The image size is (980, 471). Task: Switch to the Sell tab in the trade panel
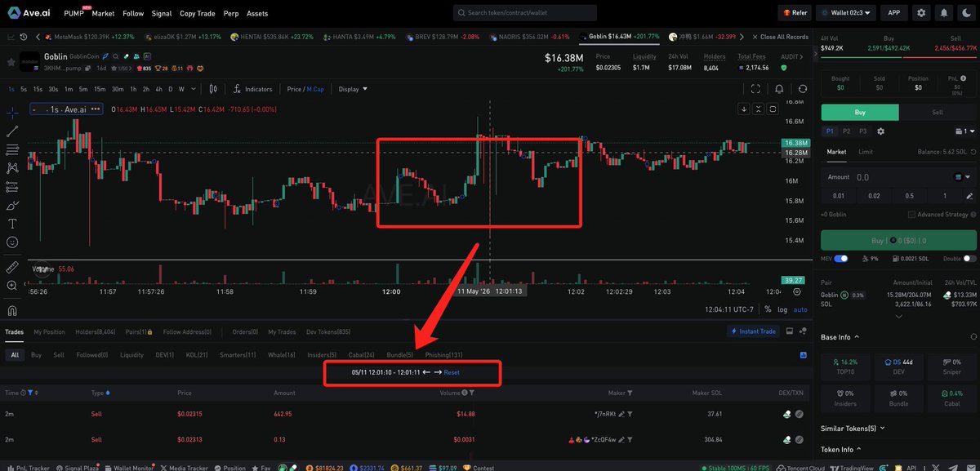pyautogui.click(x=937, y=112)
